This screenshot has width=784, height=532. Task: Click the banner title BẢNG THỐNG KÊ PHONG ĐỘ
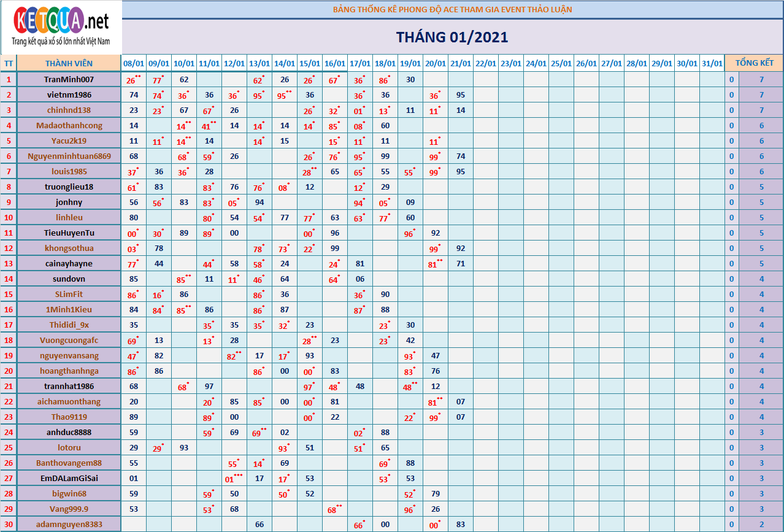coord(452,9)
